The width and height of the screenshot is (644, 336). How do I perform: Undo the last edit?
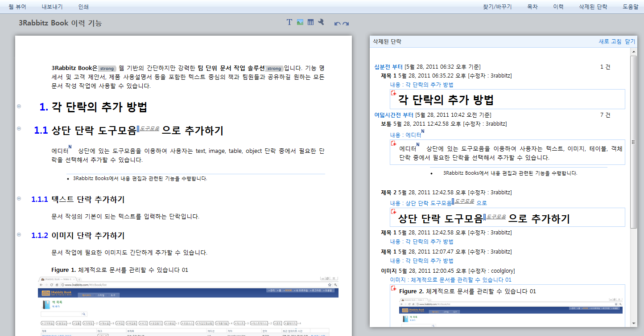click(338, 24)
